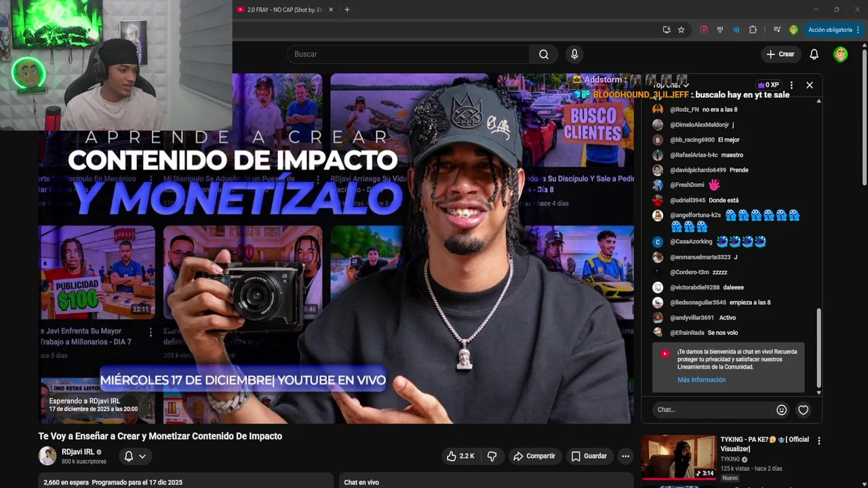Open the live chat three-dot options

click(791, 85)
